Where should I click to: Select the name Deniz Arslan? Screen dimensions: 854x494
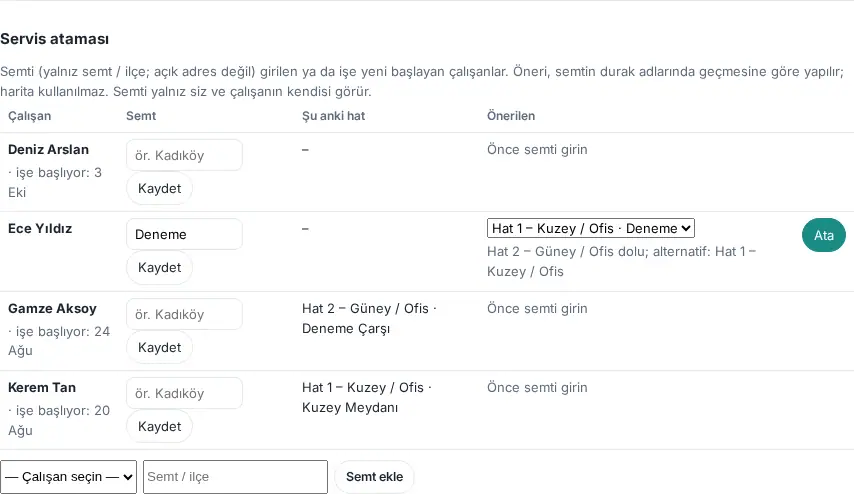click(48, 150)
